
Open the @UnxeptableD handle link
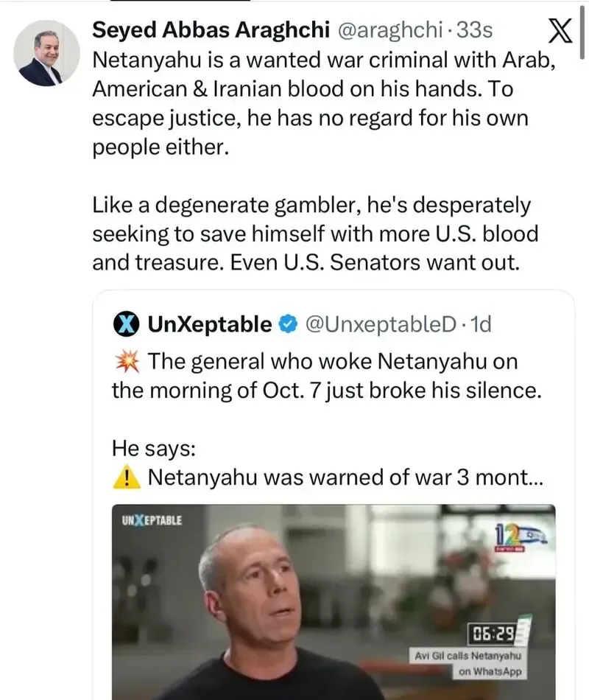[x=381, y=324]
